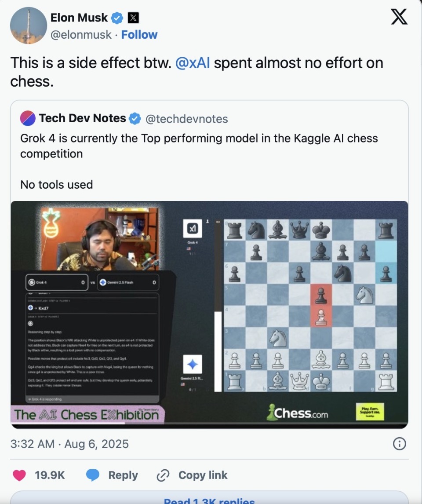Like the tweet with the heart icon
Viewport: 422px width, 504px height.
(x=19, y=475)
